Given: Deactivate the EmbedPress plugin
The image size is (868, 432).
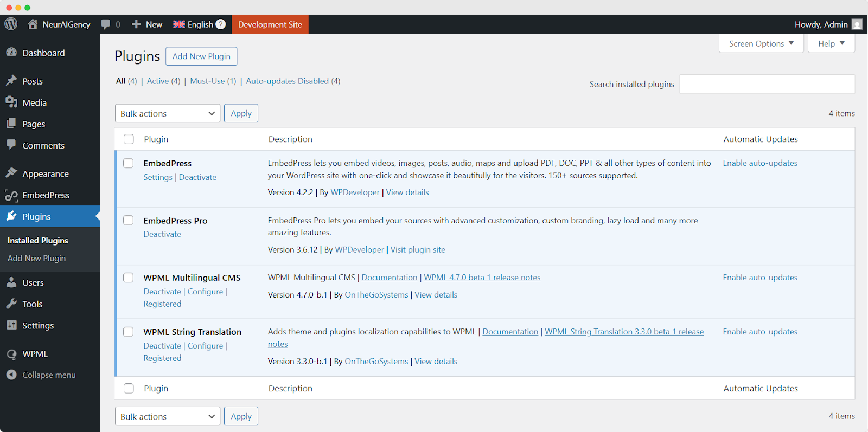Looking at the screenshot, I should (197, 177).
